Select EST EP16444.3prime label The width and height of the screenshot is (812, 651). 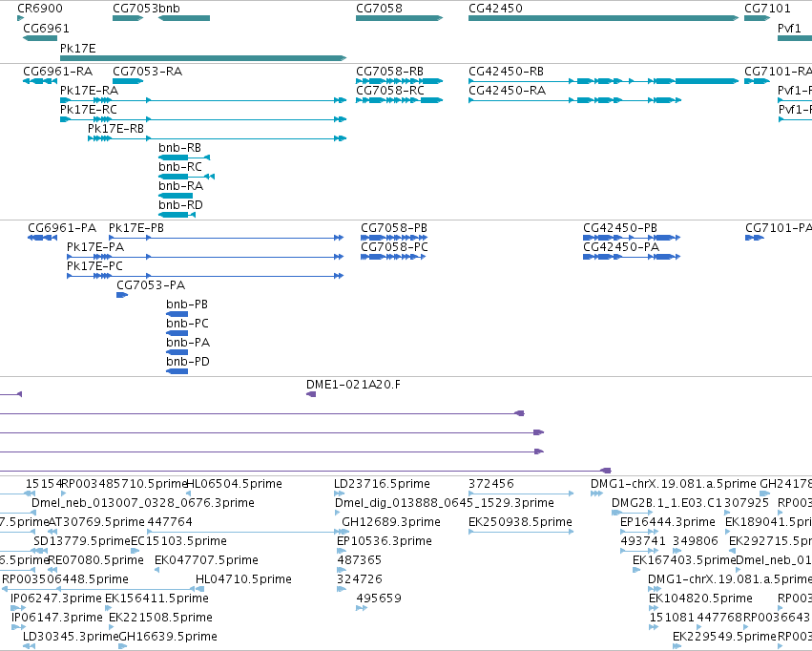pos(668,522)
